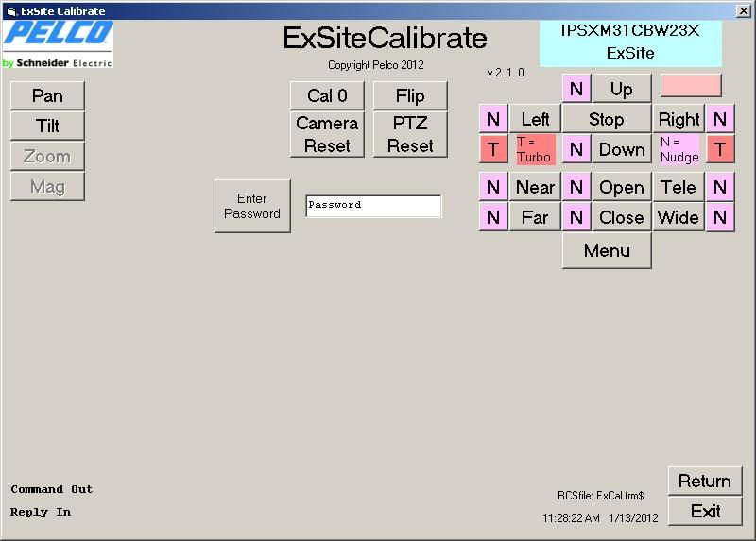
Task: Click the disabled Mag button
Action: tap(47, 186)
